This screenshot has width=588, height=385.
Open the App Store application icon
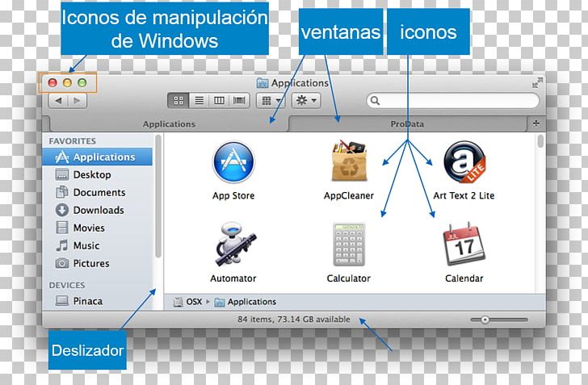pyautogui.click(x=233, y=162)
